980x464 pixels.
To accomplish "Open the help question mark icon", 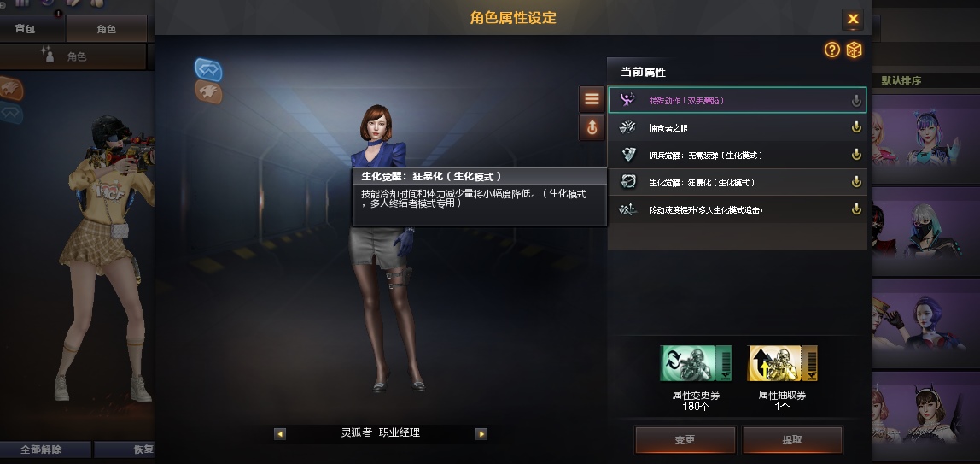I will click(831, 50).
